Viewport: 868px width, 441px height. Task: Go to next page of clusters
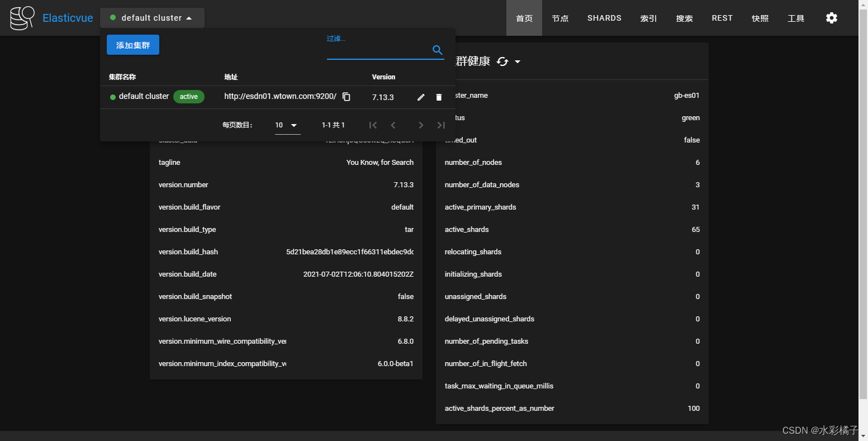tap(421, 125)
